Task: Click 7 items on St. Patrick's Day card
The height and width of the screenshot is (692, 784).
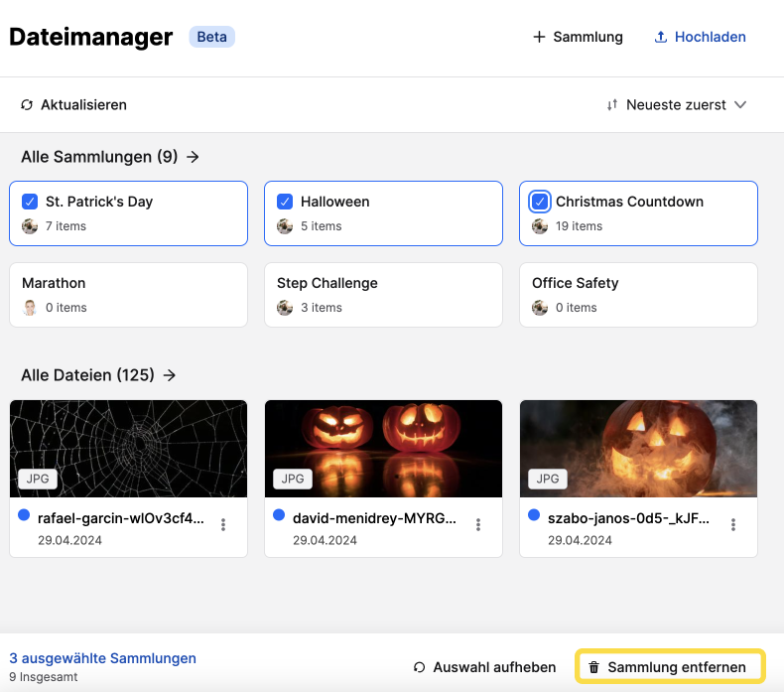Action: (x=66, y=226)
